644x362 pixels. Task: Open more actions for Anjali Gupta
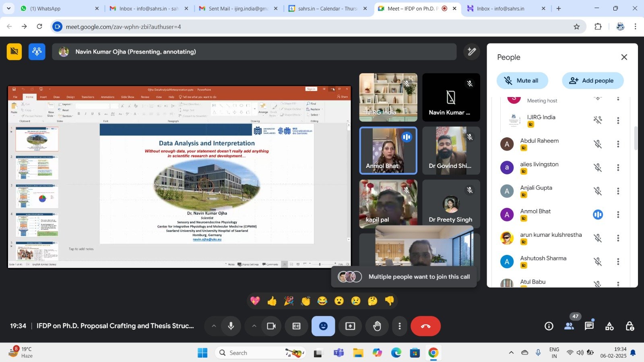pyautogui.click(x=618, y=191)
